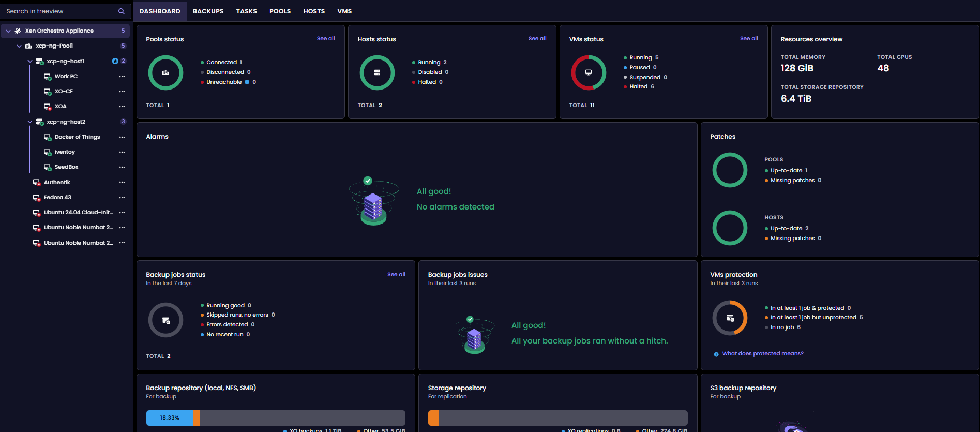Click the halted VM icon beside XOA
The image size is (980, 432).
[47, 107]
